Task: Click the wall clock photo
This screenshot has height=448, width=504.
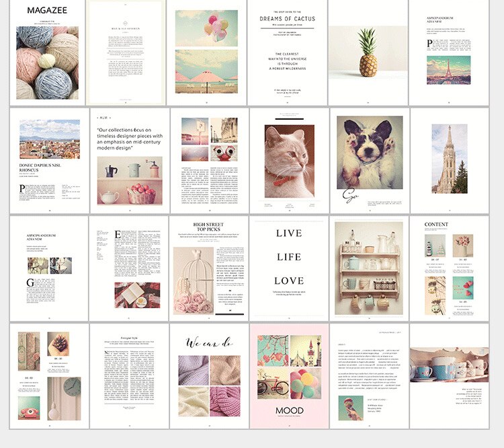Action: pos(65,398)
